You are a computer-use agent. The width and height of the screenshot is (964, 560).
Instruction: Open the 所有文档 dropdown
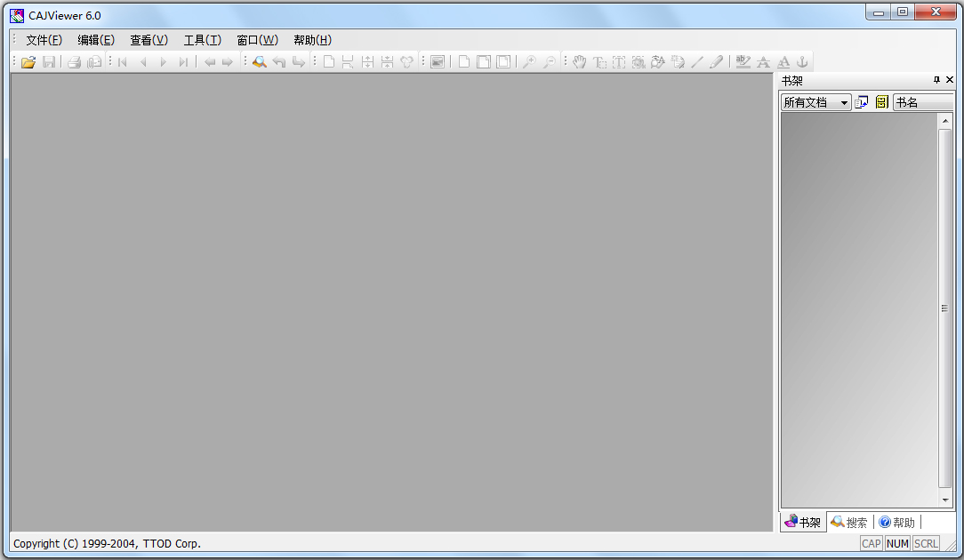[840, 101]
